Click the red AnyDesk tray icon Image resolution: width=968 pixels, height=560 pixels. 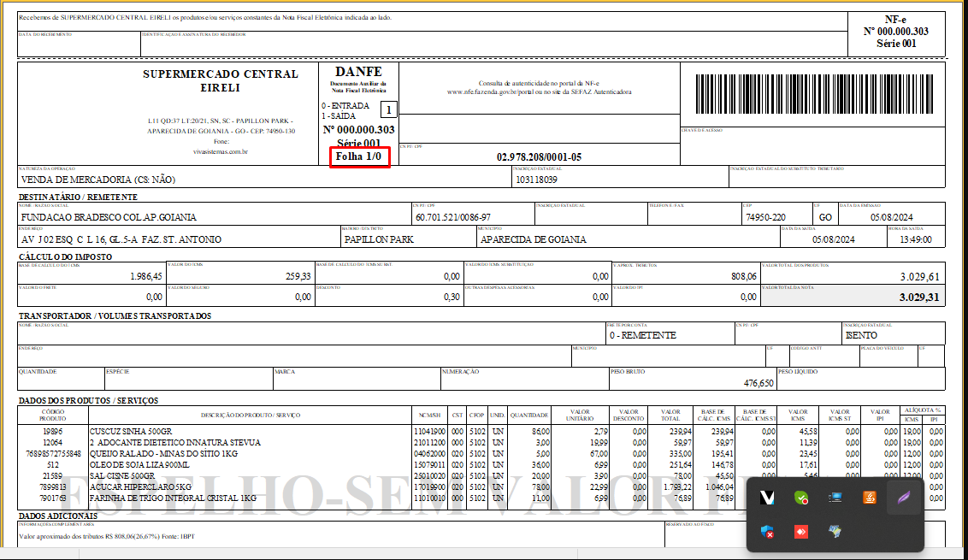(801, 531)
